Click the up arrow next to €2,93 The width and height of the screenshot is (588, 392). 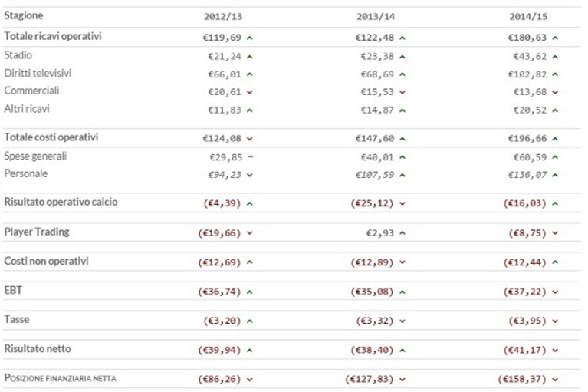tap(402, 233)
